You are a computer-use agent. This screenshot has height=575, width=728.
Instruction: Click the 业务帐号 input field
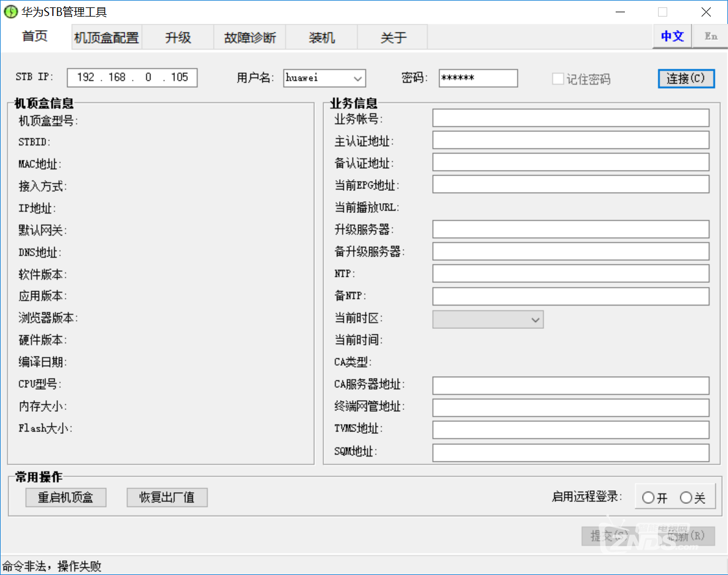pos(571,118)
